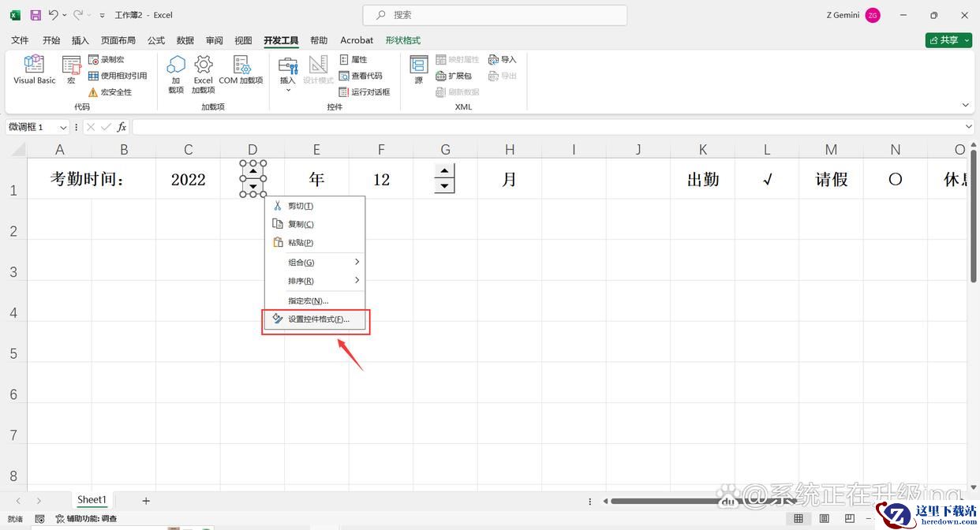
Task: Select 设置控件格式(F)... from context menu
Action: click(x=317, y=319)
